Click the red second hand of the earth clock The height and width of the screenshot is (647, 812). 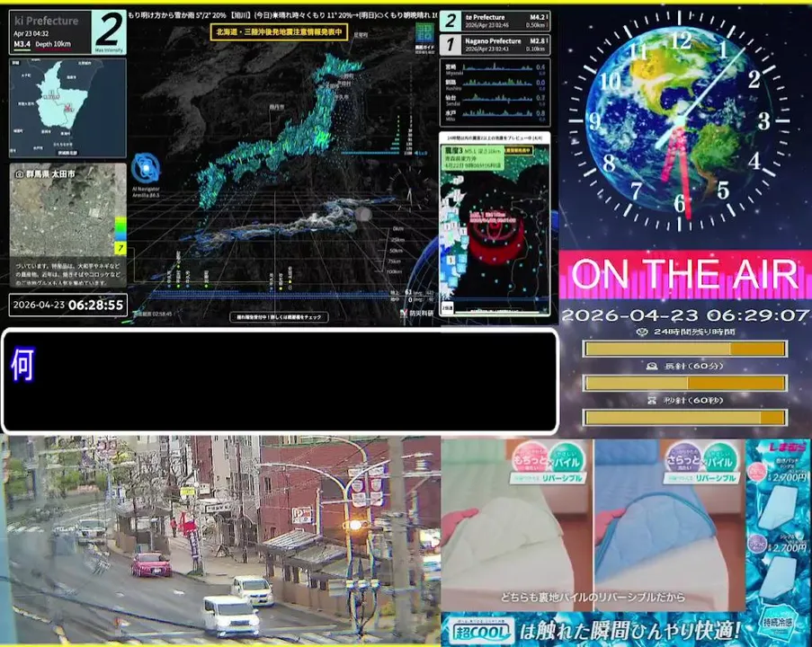point(683,173)
